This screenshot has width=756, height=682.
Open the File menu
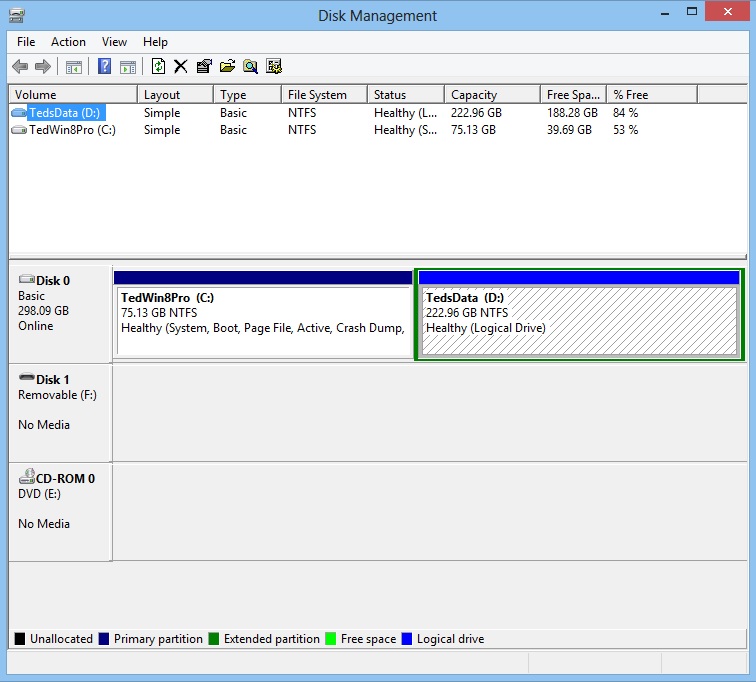click(26, 42)
